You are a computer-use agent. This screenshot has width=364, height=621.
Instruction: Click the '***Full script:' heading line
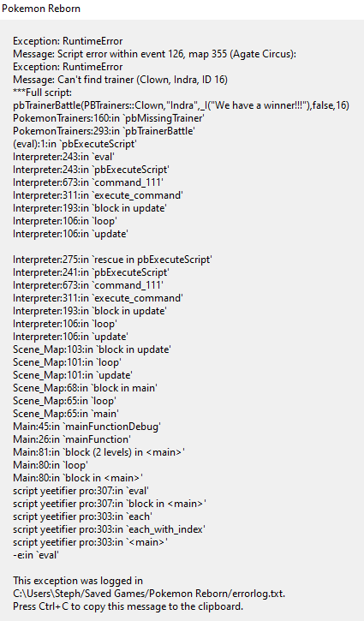point(42,93)
